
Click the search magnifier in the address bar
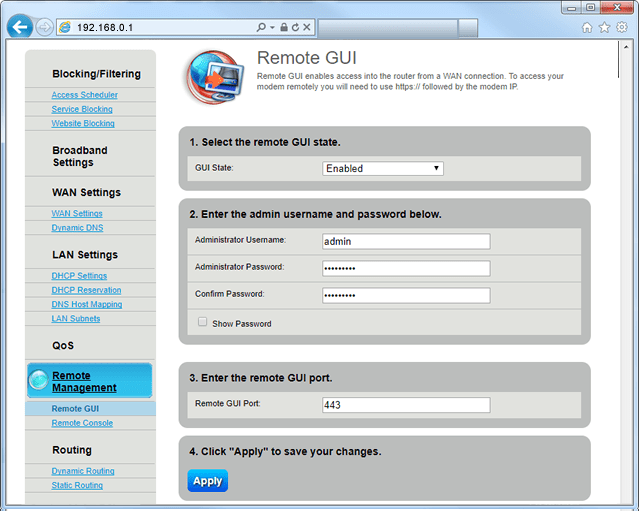261,27
